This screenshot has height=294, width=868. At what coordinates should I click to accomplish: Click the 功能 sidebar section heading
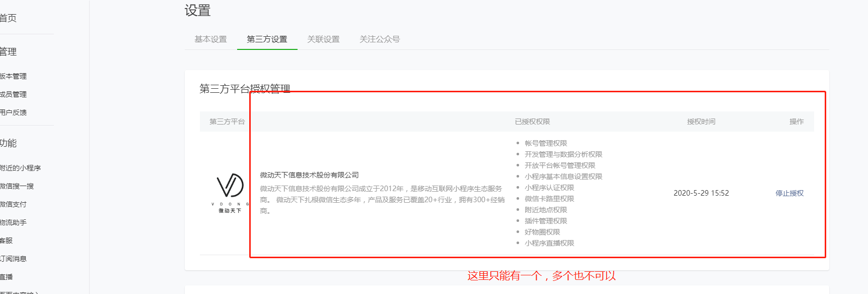coord(8,143)
